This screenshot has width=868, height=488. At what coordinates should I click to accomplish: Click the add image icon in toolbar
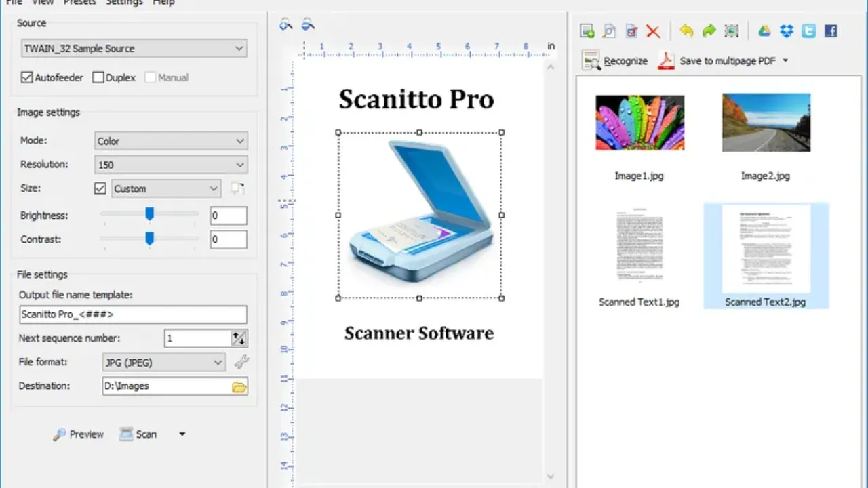point(588,30)
